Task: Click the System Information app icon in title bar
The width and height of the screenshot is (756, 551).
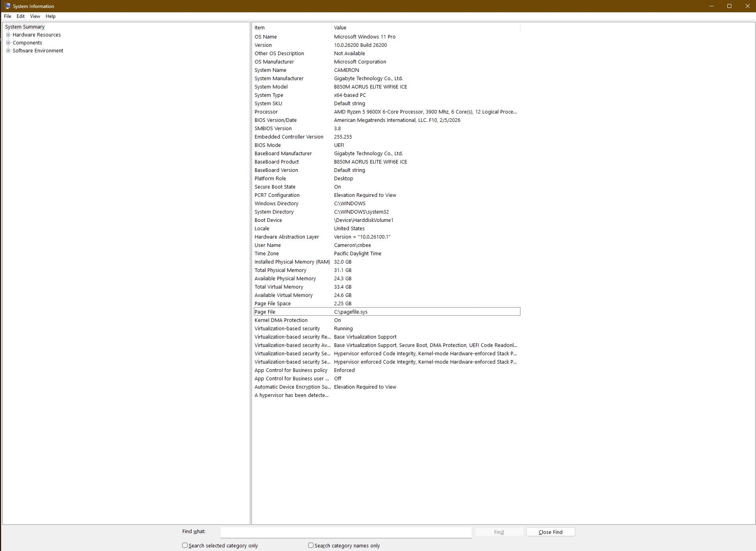Action: tap(7, 6)
